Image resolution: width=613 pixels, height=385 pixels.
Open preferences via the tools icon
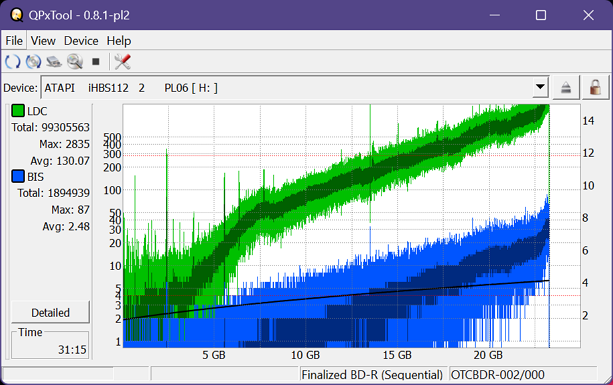[122, 62]
